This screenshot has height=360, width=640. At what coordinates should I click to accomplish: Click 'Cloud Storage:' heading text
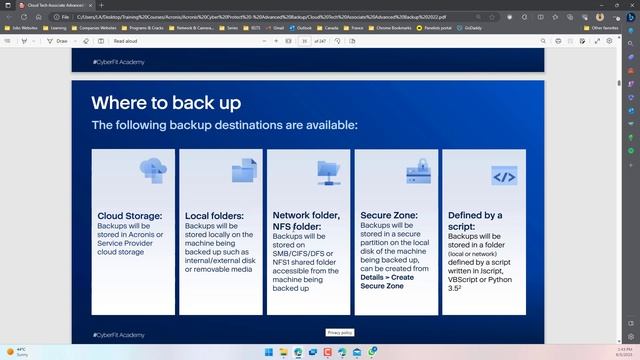pyautogui.click(x=129, y=216)
